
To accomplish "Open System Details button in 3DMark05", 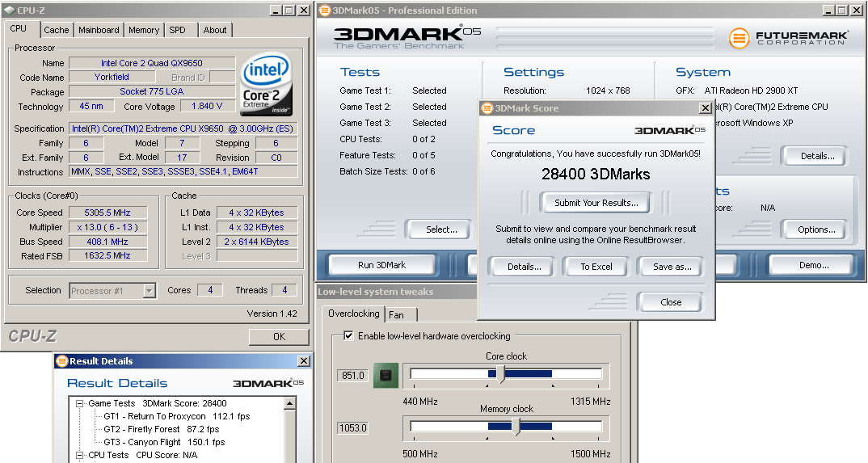I will (817, 156).
